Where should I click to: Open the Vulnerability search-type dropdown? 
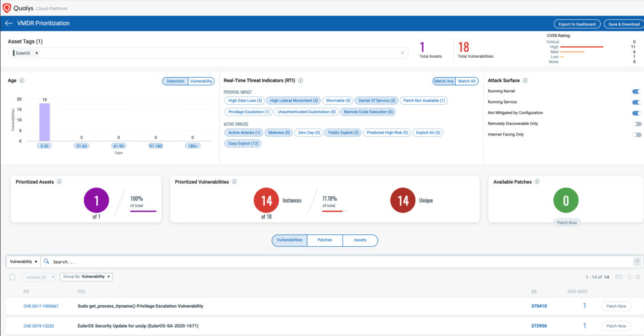(23, 261)
